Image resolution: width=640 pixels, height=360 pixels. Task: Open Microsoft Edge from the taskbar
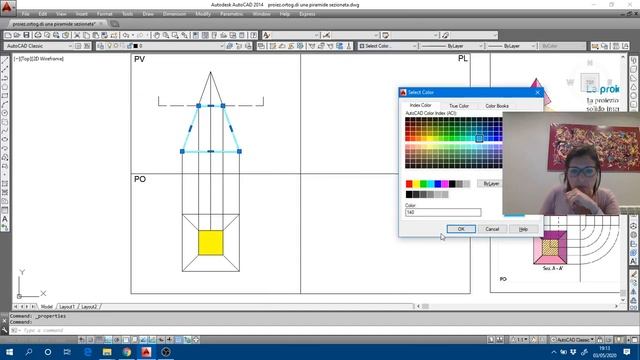tap(87, 352)
